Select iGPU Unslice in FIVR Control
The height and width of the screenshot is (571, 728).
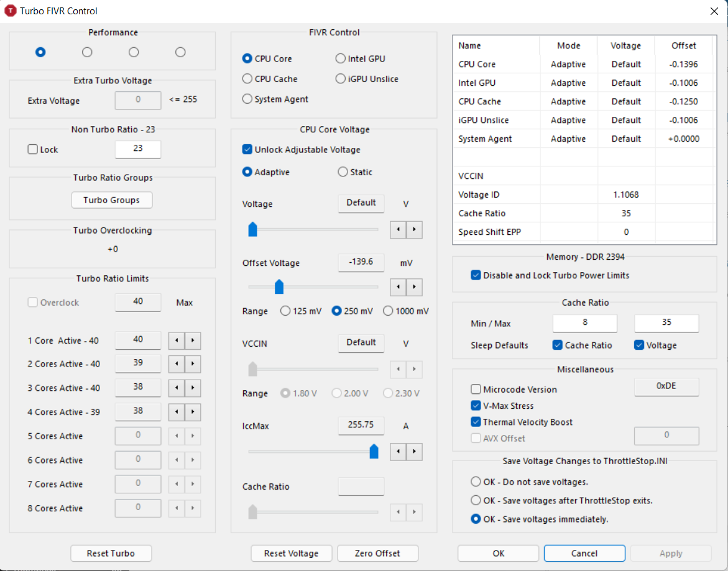point(367,79)
